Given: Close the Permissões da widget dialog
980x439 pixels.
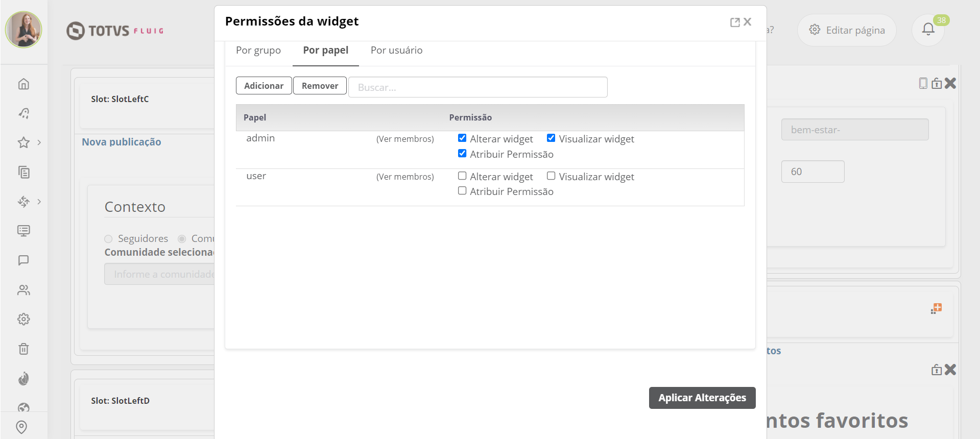Looking at the screenshot, I should 748,21.
